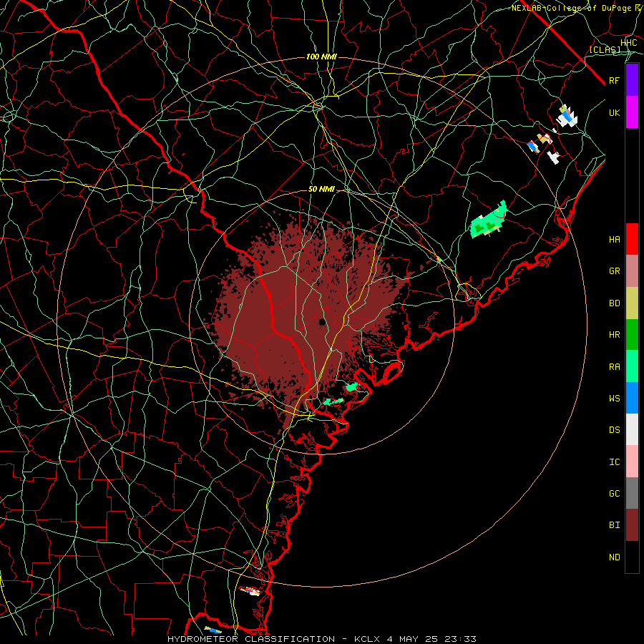Click the ND legend label
Viewport: 644px width, 644px height.
pos(614,557)
